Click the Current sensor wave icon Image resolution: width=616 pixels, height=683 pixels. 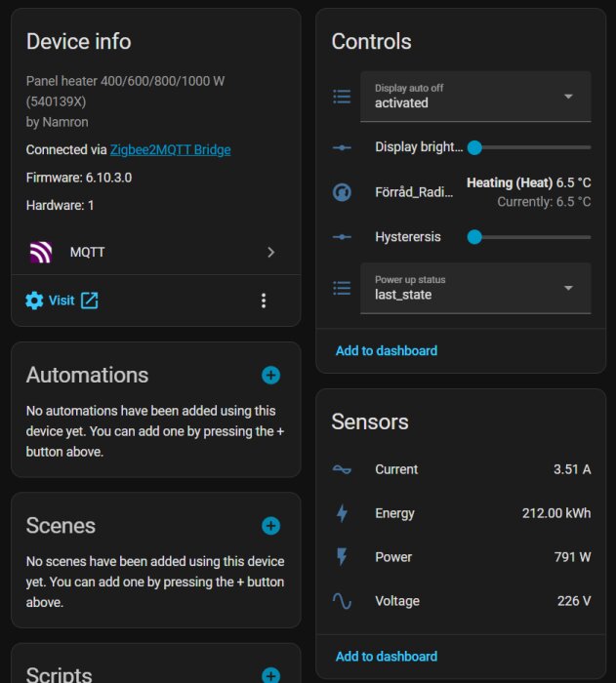click(x=342, y=469)
